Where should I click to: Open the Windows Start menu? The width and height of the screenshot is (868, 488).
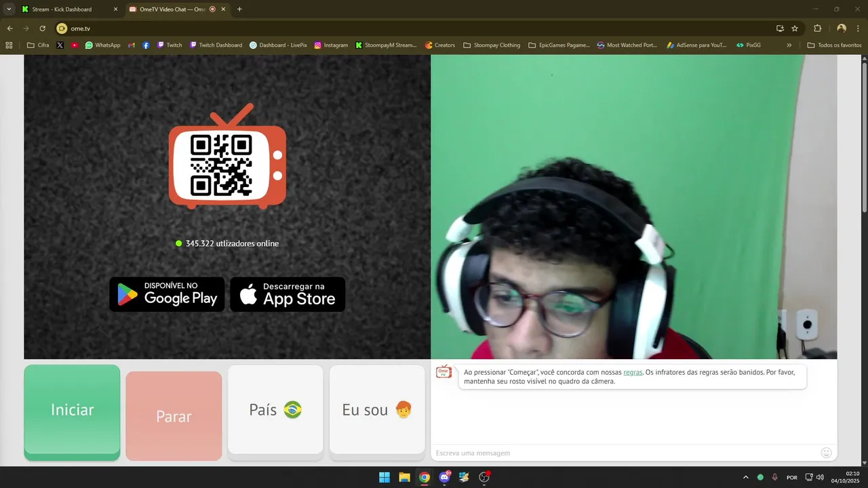384,477
